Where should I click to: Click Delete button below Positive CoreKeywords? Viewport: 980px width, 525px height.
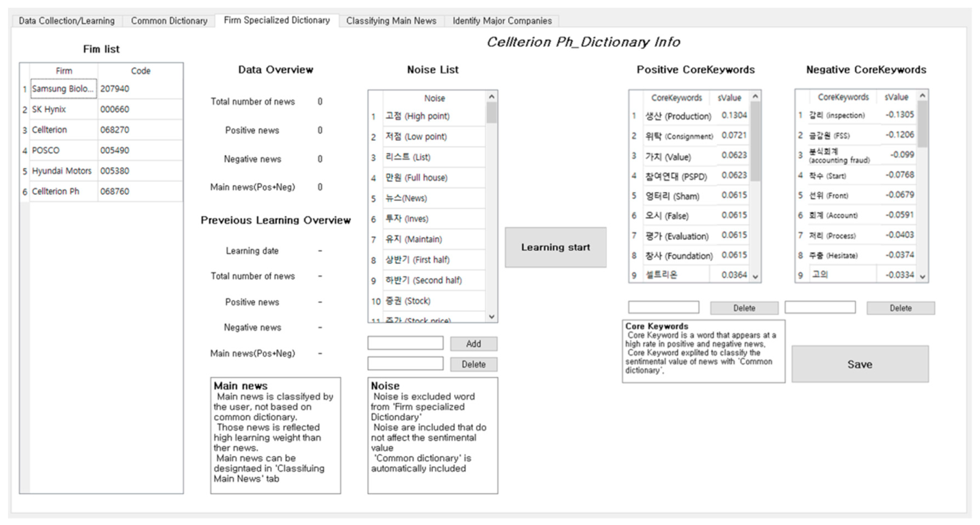(x=744, y=308)
